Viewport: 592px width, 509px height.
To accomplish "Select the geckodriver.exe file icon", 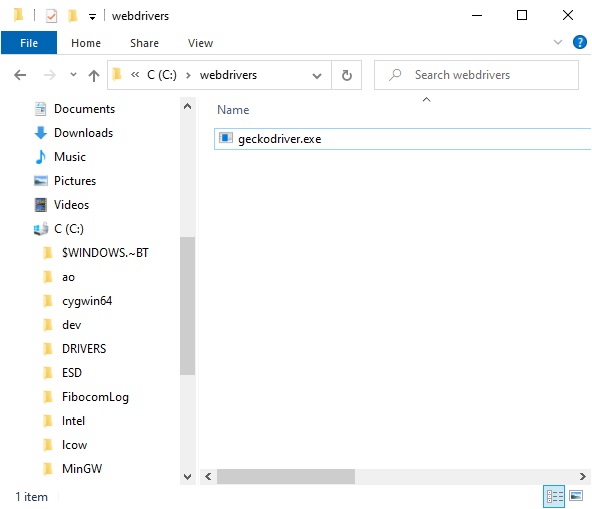I will [x=226, y=138].
